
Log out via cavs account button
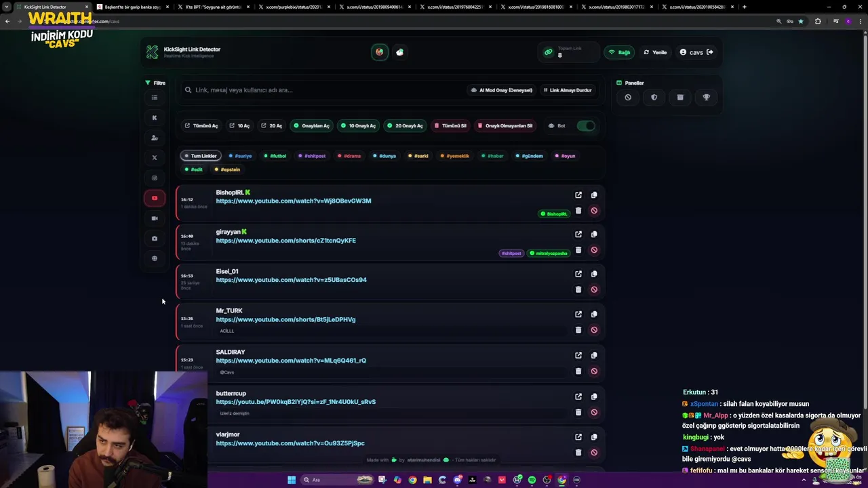coord(696,52)
